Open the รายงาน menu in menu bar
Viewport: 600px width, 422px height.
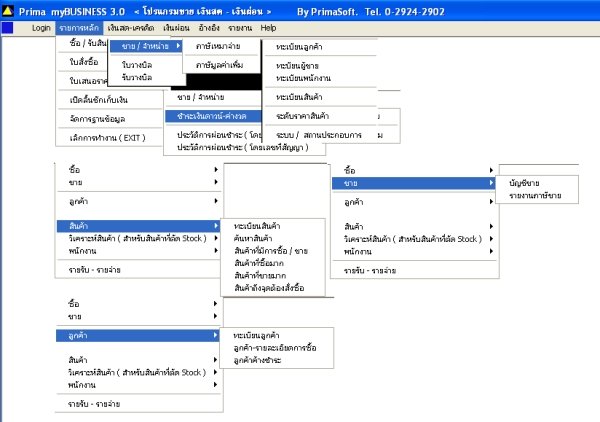(x=240, y=28)
